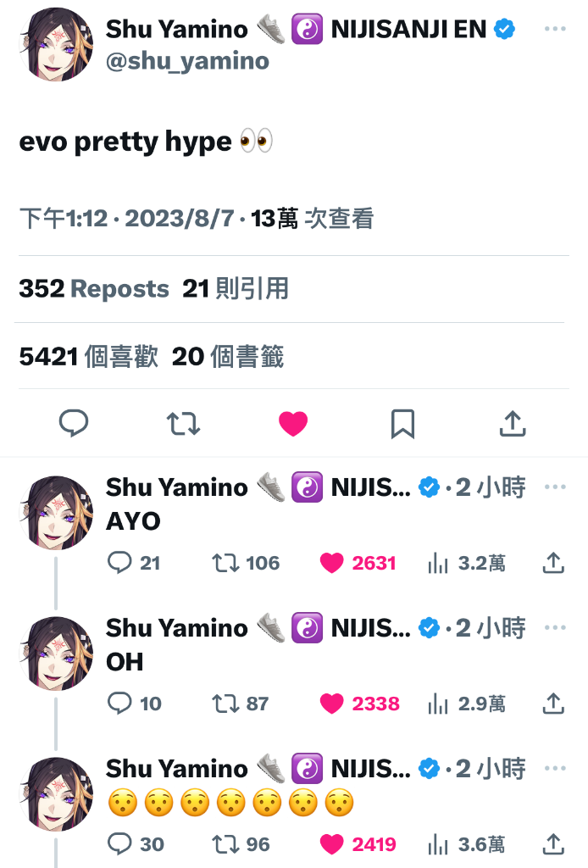
Task: Reply to the 'AYO' tweet
Action: [x=133, y=563]
